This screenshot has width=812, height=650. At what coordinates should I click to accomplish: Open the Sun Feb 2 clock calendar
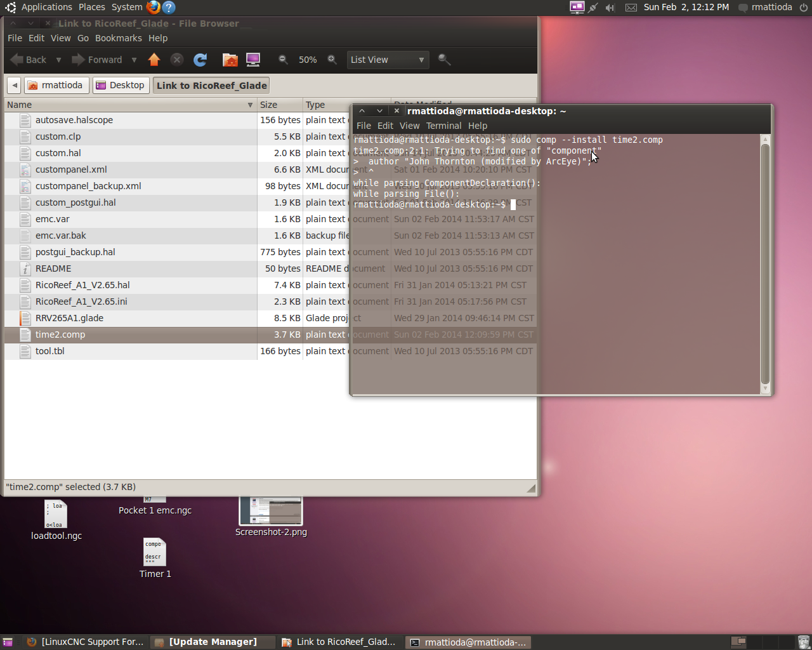point(686,7)
